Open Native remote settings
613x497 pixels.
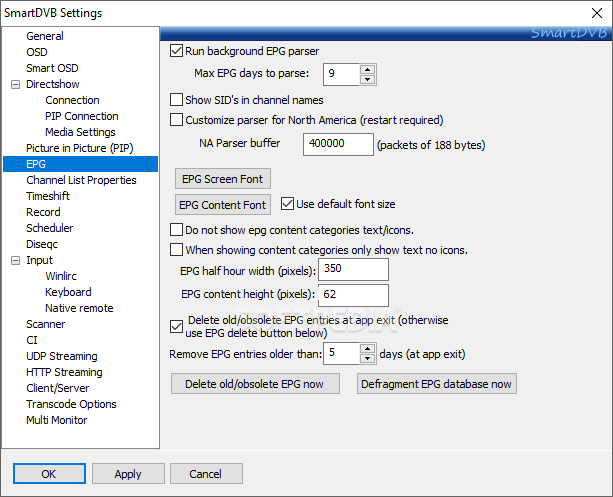[x=79, y=308]
